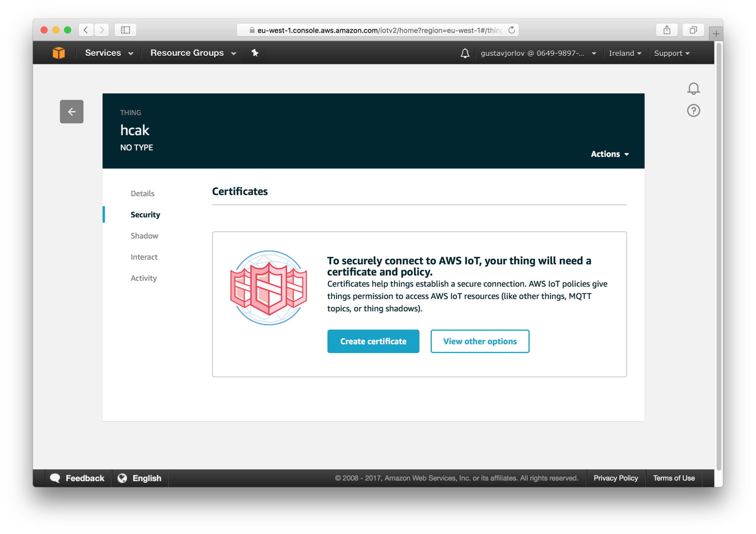
Task: Click the thing name hcak
Action: [x=135, y=130]
